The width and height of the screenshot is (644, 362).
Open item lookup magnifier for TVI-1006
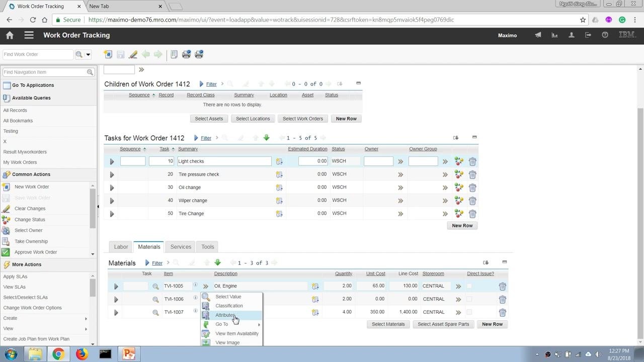155,299
